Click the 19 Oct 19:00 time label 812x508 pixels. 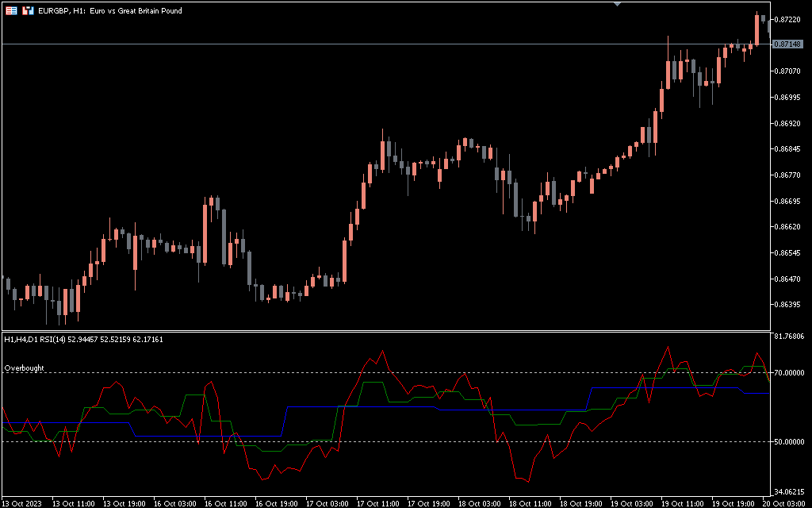(733, 503)
